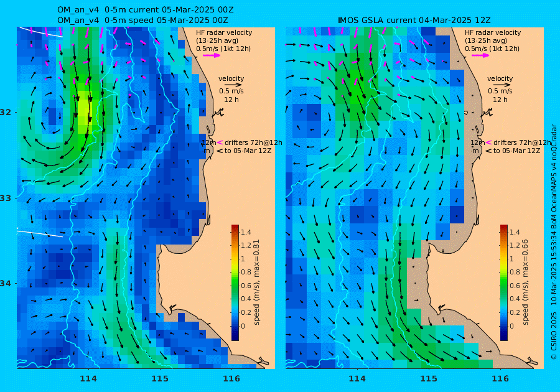Click longitude '114' under right map
Viewport: 560px width, 392px height.
(357, 379)
